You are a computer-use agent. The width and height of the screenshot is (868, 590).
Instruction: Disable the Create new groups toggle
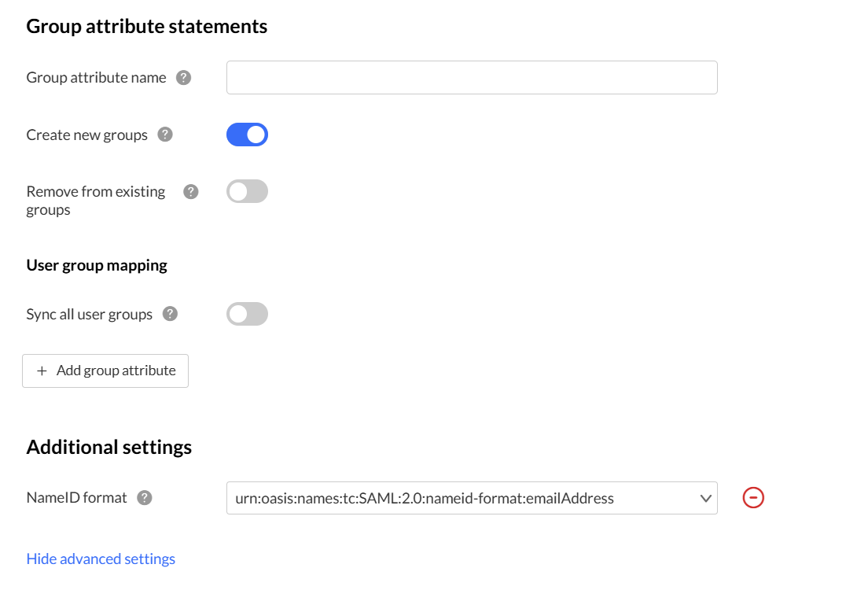tap(247, 135)
